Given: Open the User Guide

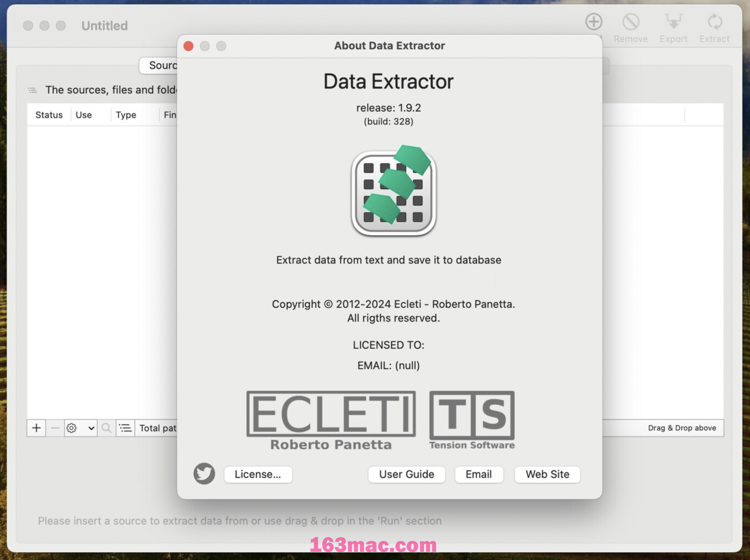Looking at the screenshot, I should pos(406,474).
